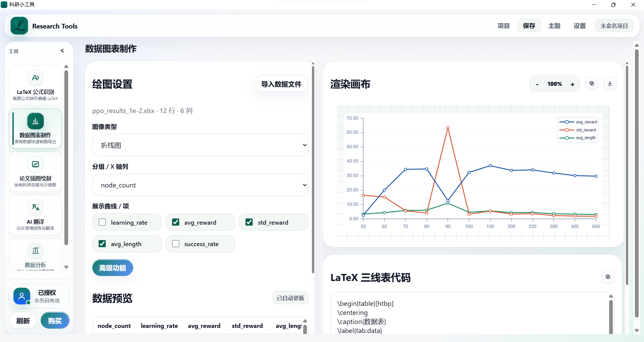Open the X 轴列 dropdown showing node_count
The height and width of the screenshot is (342, 644).
[x=200, y=185]
